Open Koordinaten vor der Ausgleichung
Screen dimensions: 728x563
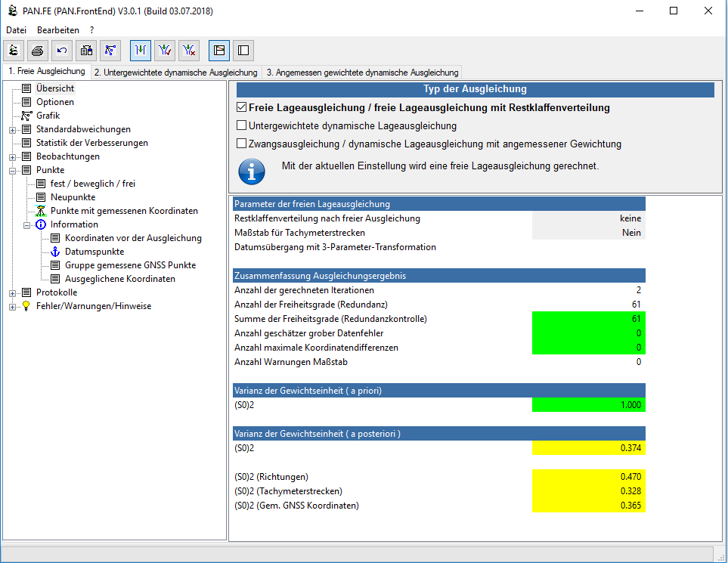(x=133, y=238)
